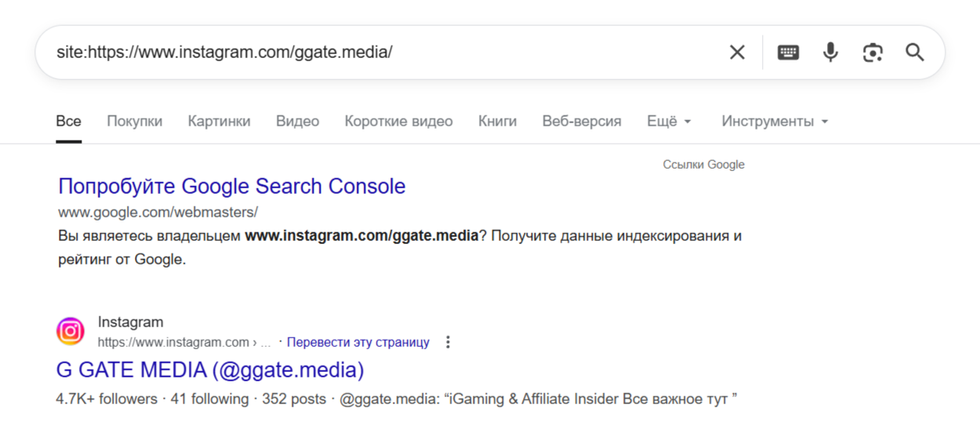
Task: Expand the Ещё dropdown menu
Action: click(x=669, y=122)
